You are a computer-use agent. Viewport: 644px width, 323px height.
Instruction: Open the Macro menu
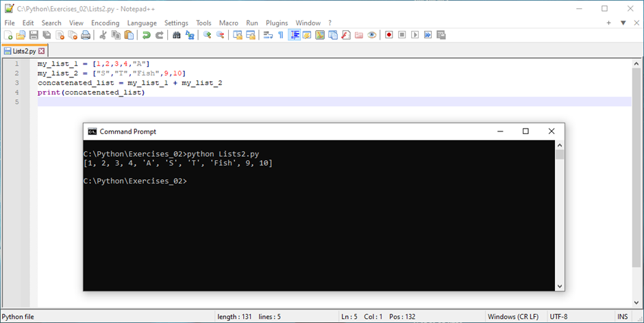coord(228,23)
